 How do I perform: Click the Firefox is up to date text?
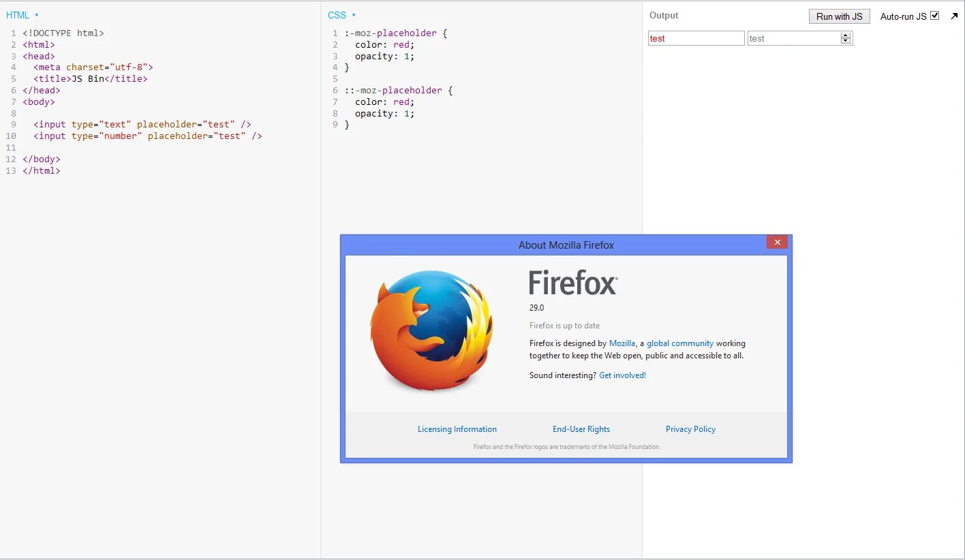(x=565, y=326)
